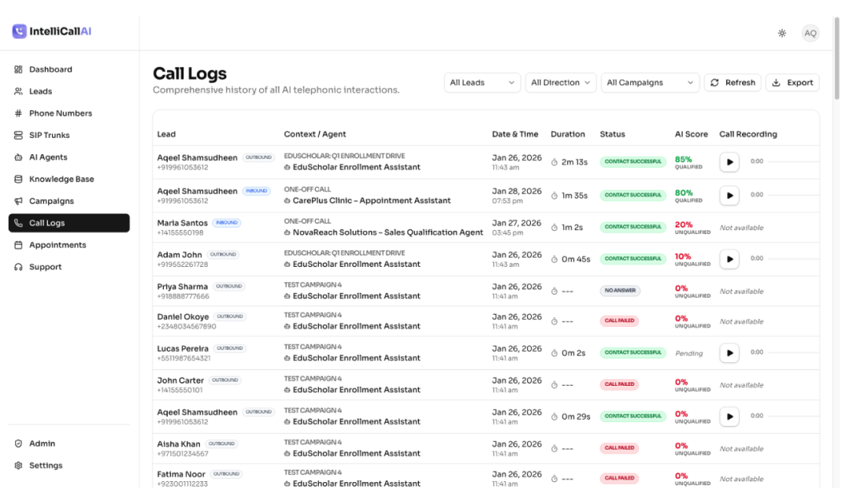The image size is (842, 504).
Task: Go to the Leads page
Action: pyautogui.click(x=69, y=91)
